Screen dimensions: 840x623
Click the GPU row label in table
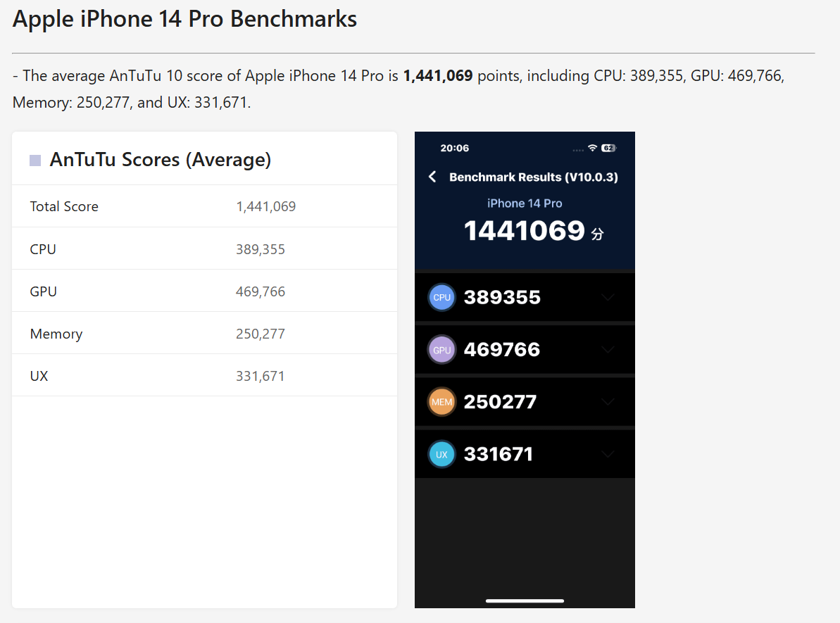(44, 291)
